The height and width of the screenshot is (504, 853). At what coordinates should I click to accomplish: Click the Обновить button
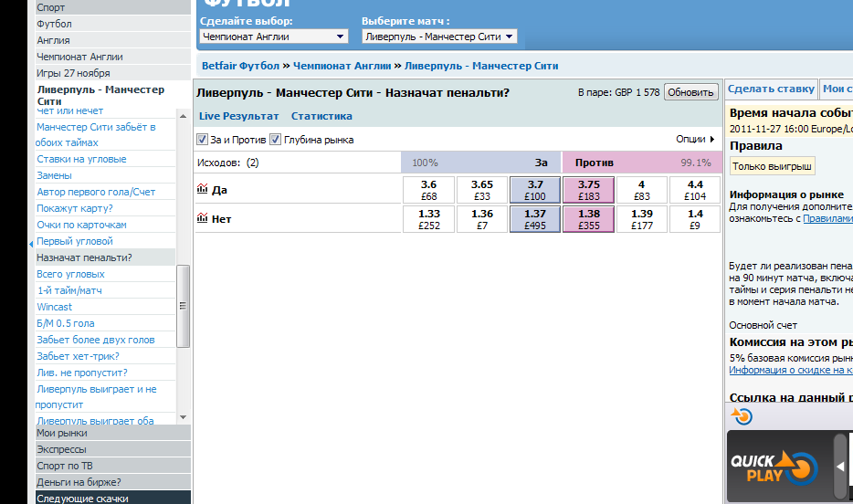tap(690, 92)
